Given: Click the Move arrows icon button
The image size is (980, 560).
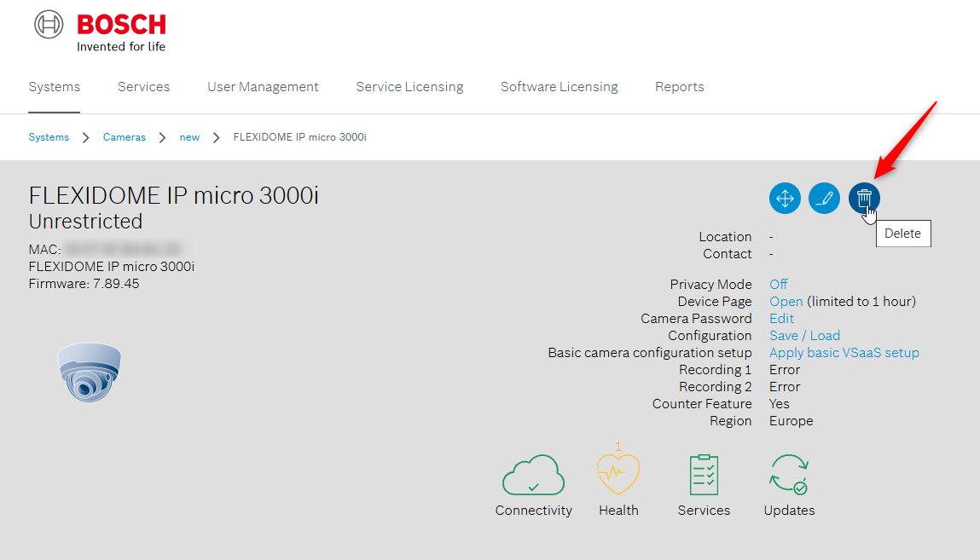Looking at the screenshot, I should (x=785, y=199).
